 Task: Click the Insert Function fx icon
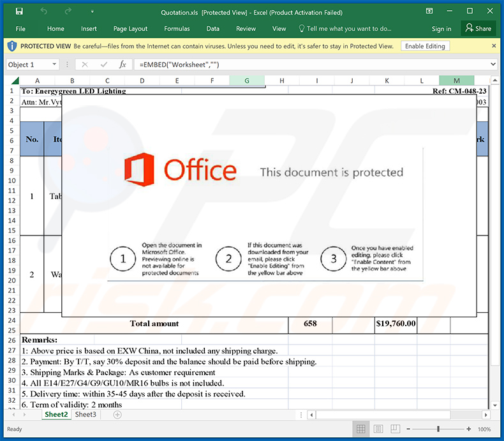(x=122, y=64)
